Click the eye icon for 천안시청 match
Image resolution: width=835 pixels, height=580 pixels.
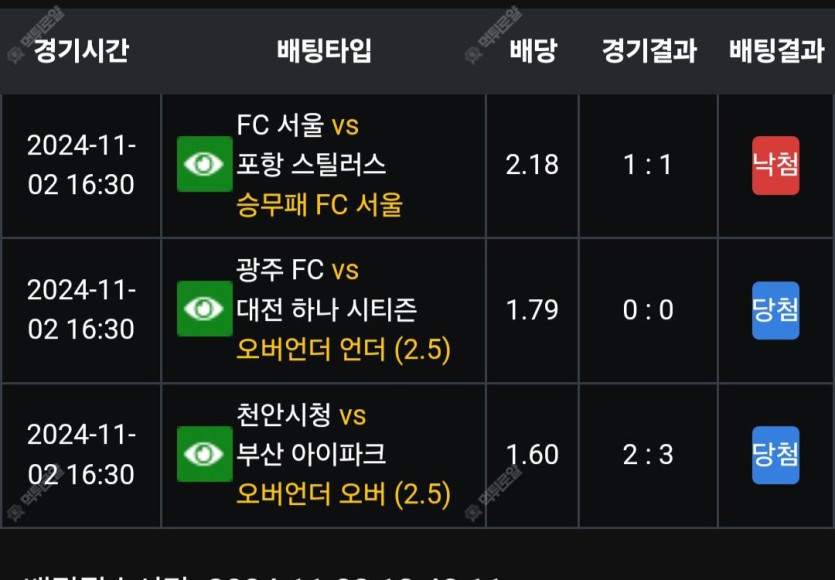[205, 454]
